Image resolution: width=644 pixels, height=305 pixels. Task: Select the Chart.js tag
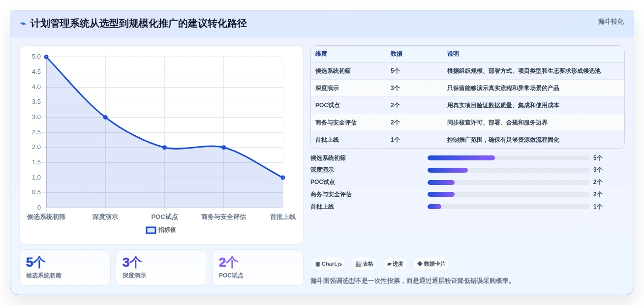click(329, 264)
